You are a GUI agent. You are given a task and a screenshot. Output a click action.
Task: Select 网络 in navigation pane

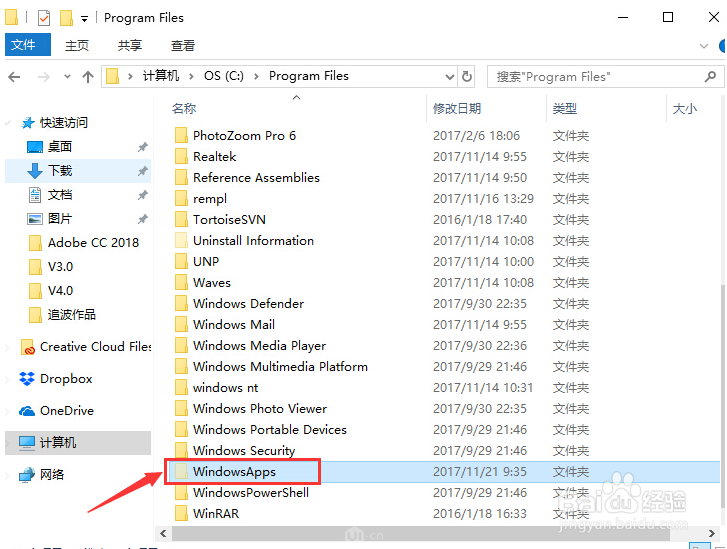click(51, 475)
